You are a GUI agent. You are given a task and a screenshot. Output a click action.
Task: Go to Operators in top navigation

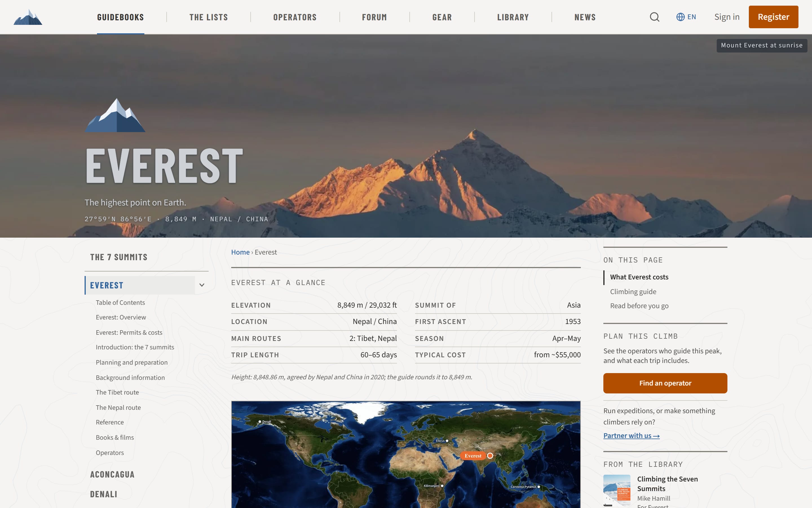[295, 17]
